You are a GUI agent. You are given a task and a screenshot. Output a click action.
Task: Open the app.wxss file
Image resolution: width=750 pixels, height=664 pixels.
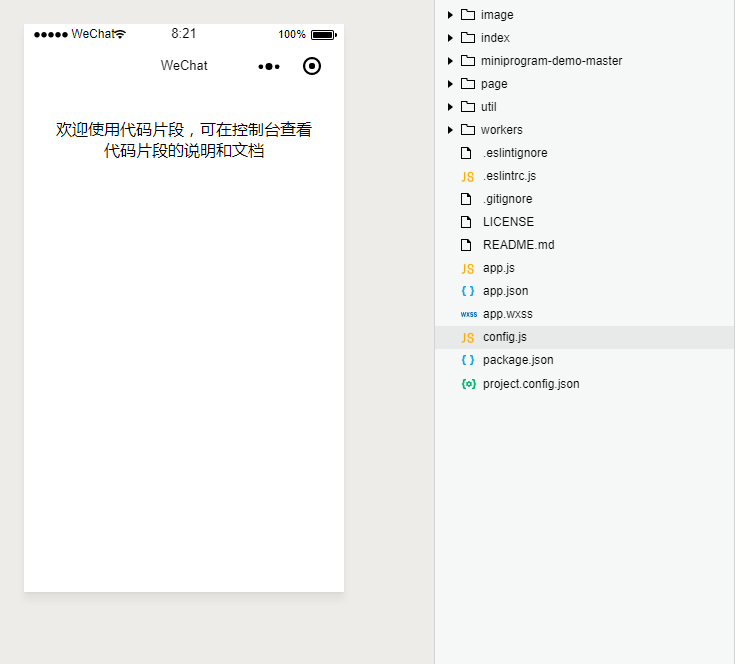pyautogui.click(x=585, y=313)
